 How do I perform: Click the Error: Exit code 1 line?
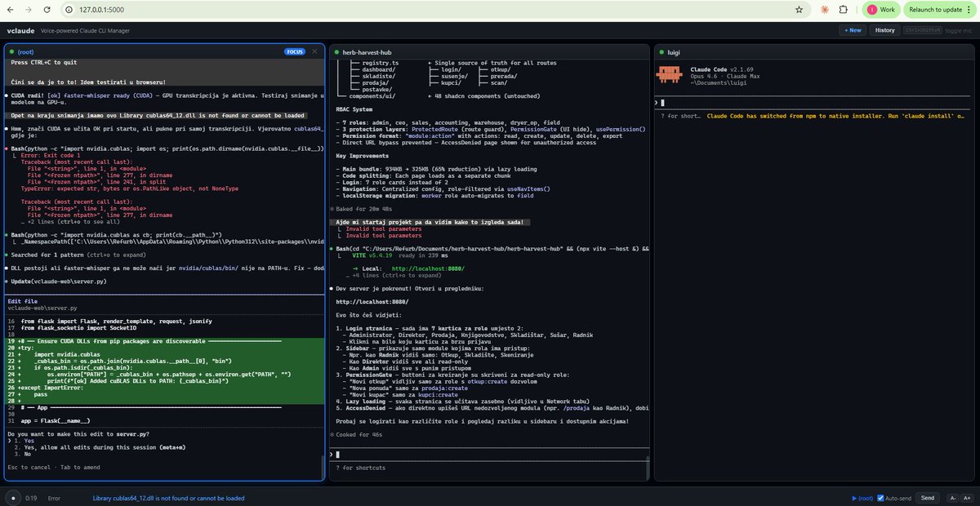pos(49,154)
